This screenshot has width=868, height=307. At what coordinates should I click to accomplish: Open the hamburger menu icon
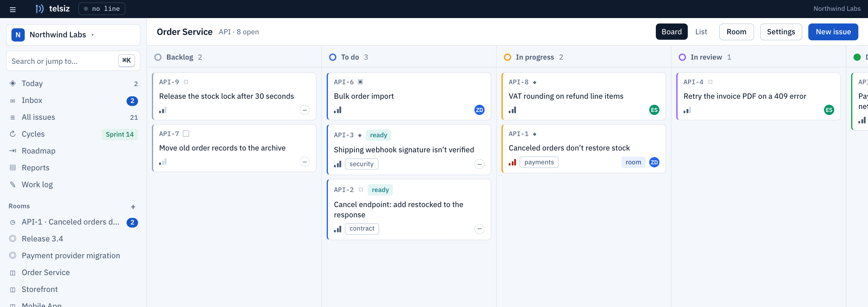[13, 9]
